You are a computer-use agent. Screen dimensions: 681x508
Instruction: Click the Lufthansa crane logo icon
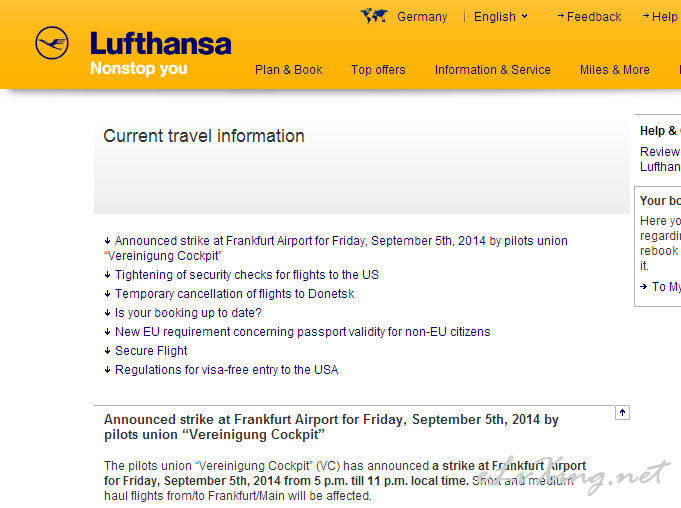(x=52, y=43)
